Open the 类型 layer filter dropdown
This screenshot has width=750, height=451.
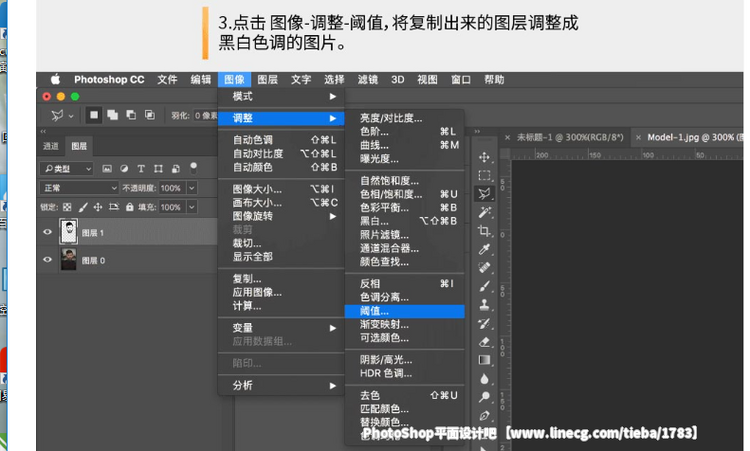[66, 169]
